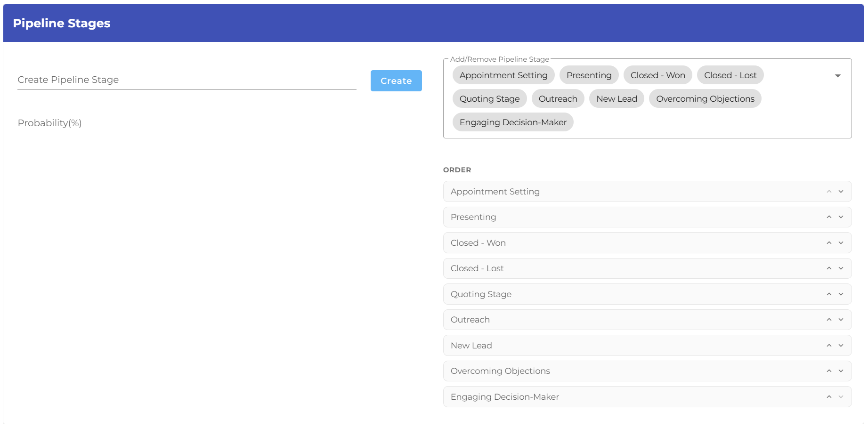Move Engaging Decision-Maker stage up

pyautogui.click(x=829, y=397)
